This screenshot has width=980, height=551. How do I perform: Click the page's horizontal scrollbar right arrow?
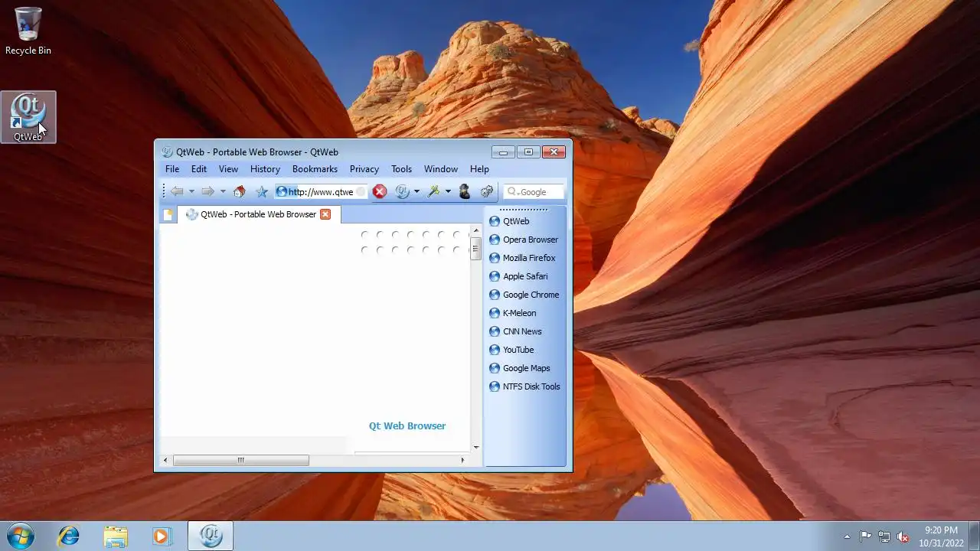pos(462,460)
